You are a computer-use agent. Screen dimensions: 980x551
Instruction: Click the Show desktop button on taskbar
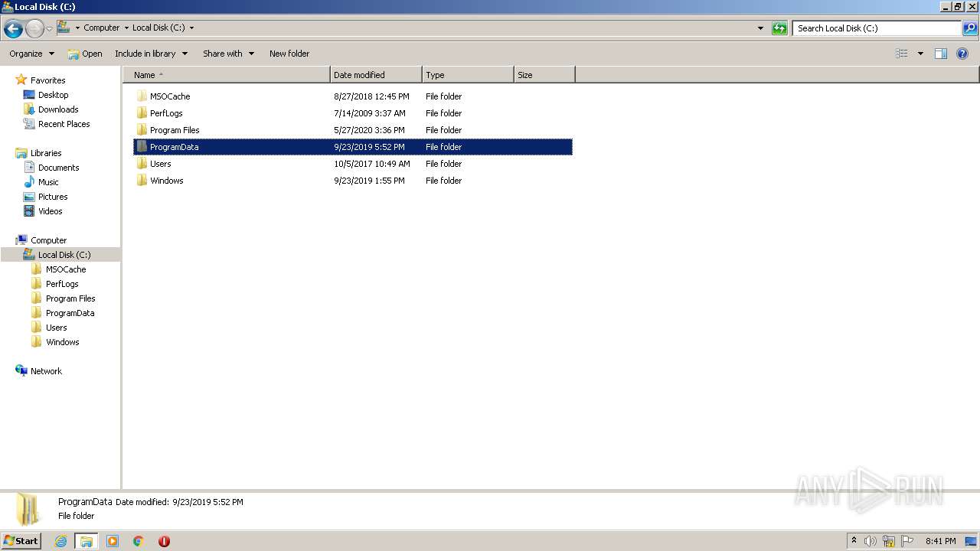971,541
